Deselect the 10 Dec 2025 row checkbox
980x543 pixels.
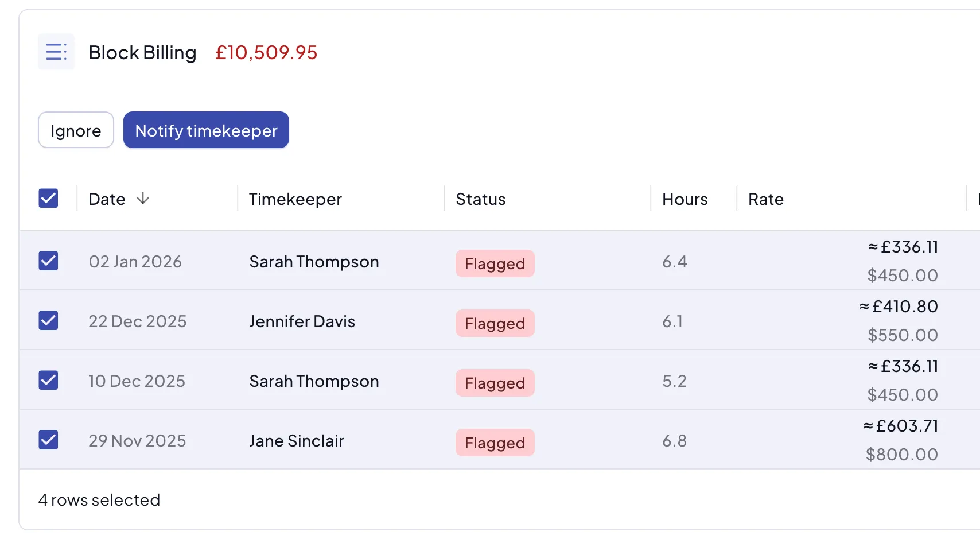[x=48, y=381]
